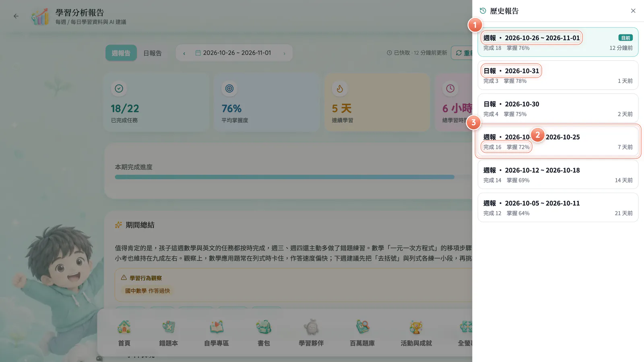Click the 76% average mastery value
Viewport: 644px width, 362px height.
coord(231,109)
